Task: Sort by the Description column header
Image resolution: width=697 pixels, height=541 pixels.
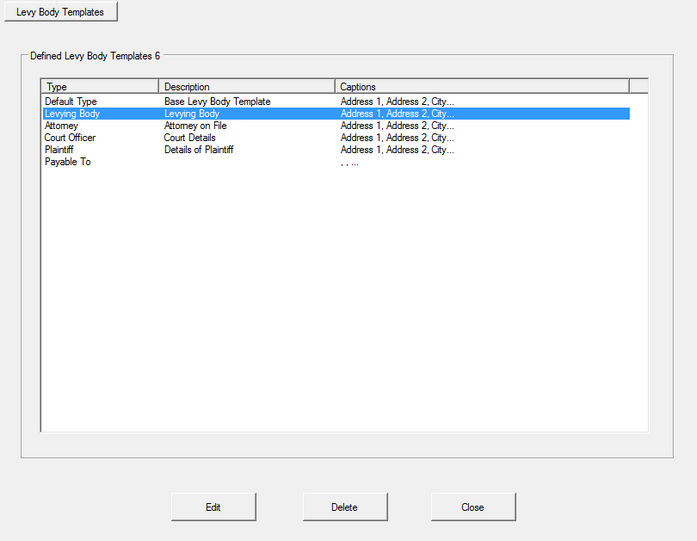Action: pyautogui.click(x=246, y=86)
